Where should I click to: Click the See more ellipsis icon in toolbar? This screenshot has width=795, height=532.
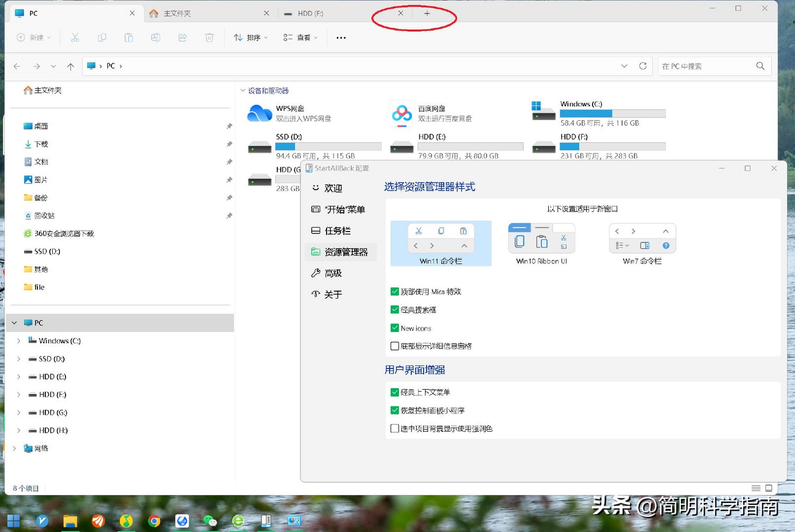click(341, 37)
